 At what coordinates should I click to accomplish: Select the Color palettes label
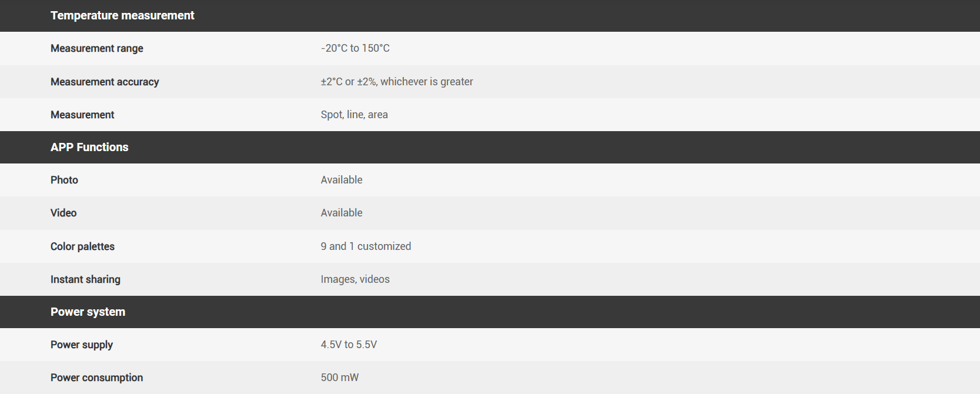(x=82, y=247)
